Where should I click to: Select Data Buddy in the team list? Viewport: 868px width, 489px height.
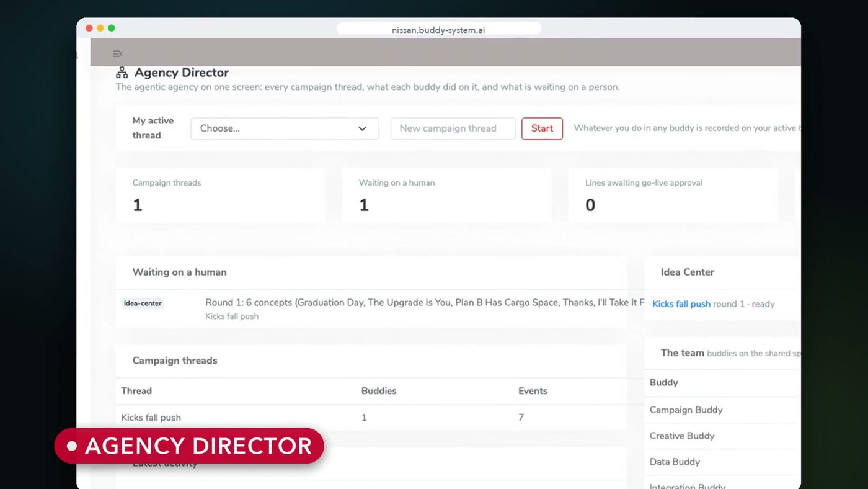coord(675,462)
